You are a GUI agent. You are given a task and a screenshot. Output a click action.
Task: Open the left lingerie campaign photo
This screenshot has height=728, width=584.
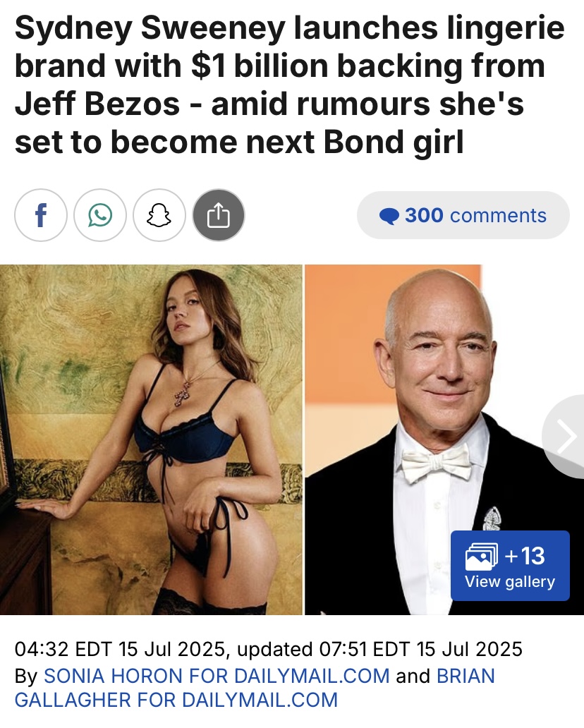click(151, 439)
